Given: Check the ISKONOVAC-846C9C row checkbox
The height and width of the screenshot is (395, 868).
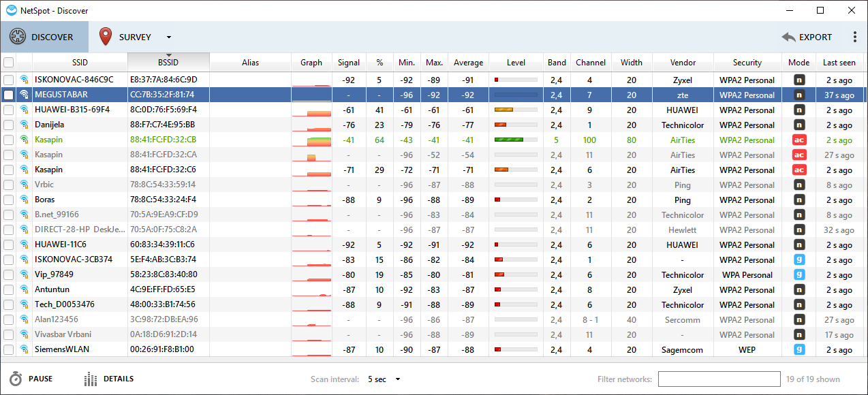Looking at the screenshot, I should pyautogui.click(x=8, y=80).
